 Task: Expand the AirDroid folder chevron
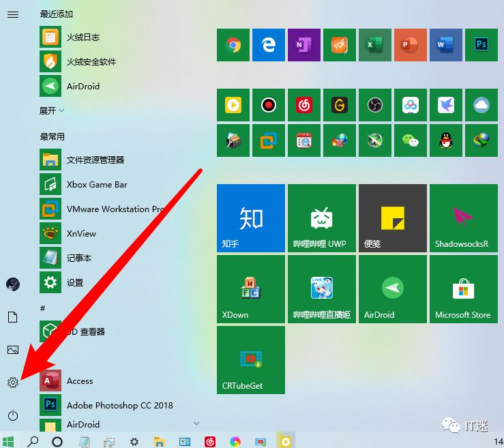pyautogui.click(x=196, y=423)
